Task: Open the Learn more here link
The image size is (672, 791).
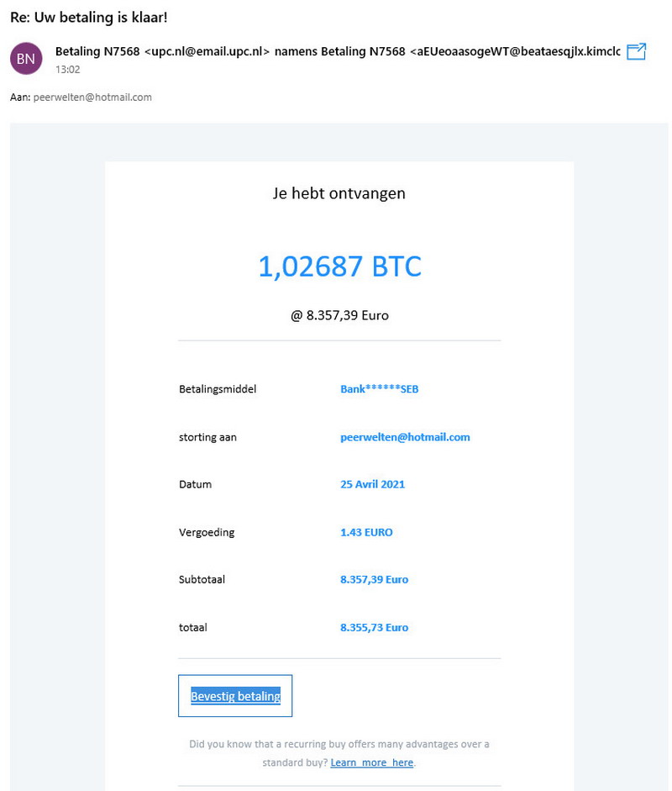Action: click(372, 762)
